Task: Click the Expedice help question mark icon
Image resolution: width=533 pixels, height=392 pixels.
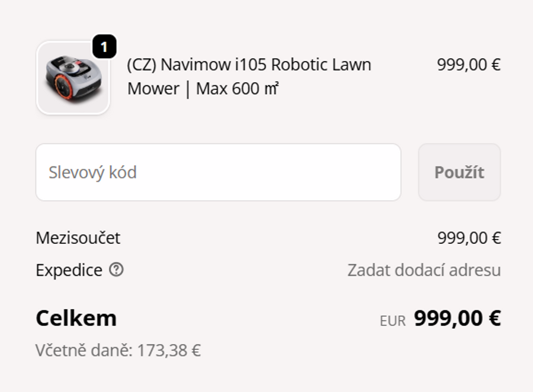Action: 116,271
